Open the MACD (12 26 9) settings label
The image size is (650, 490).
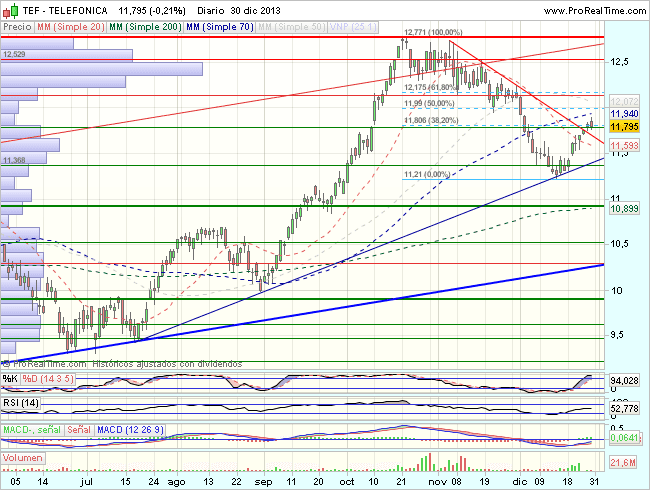pos(131,430)
